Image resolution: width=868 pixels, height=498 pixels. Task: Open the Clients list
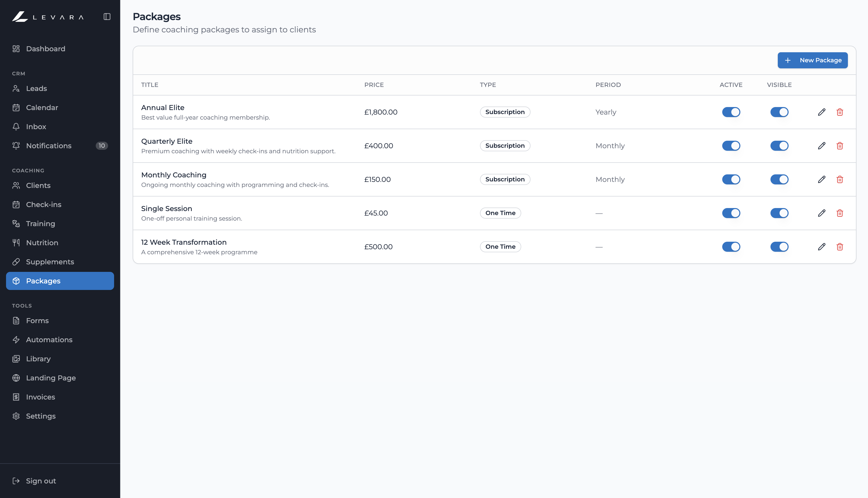(x=60, y=185)
